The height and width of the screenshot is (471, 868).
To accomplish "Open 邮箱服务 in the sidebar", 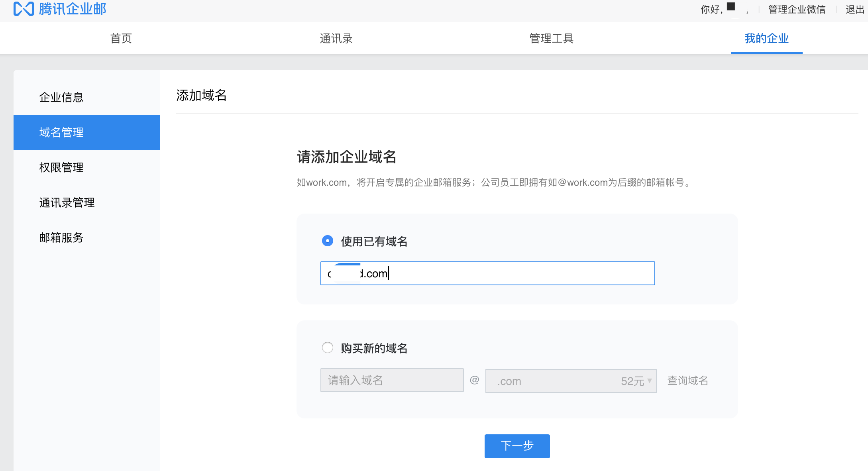I will point(61,237).
